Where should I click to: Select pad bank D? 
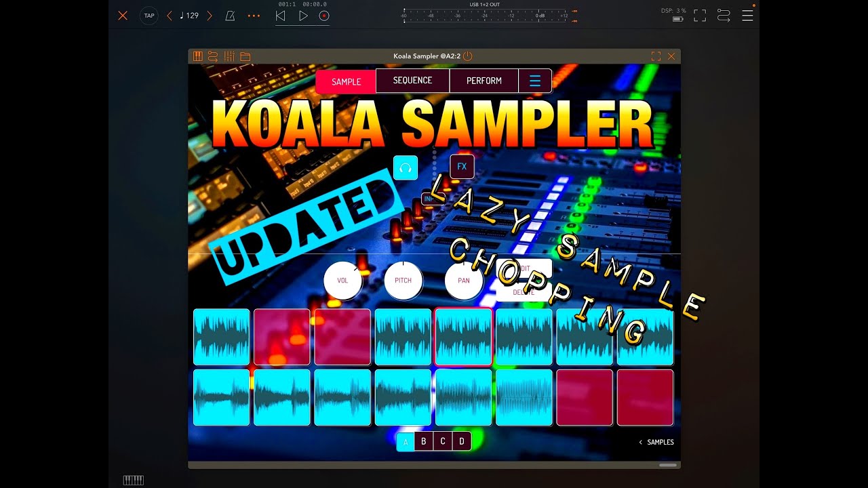pos(462,441)
